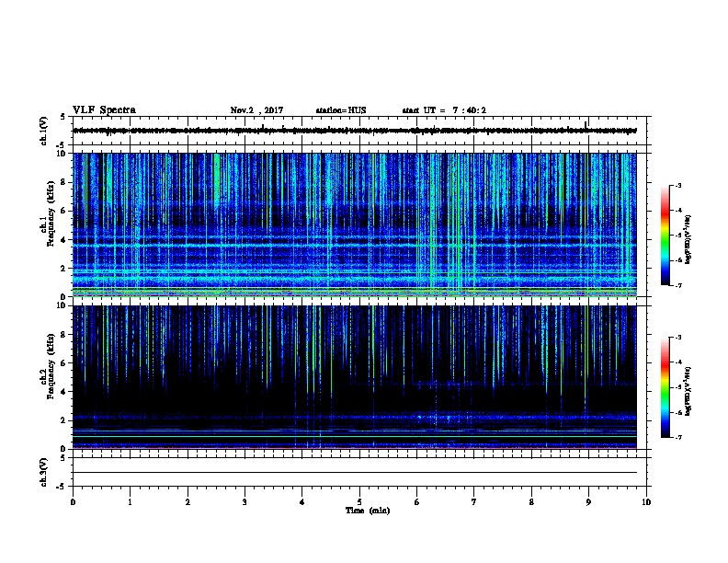The height and width of the screenshot is (563, 728).
Task: Click the lower color scale bar beside ch.2
Action: pos(665,387)
